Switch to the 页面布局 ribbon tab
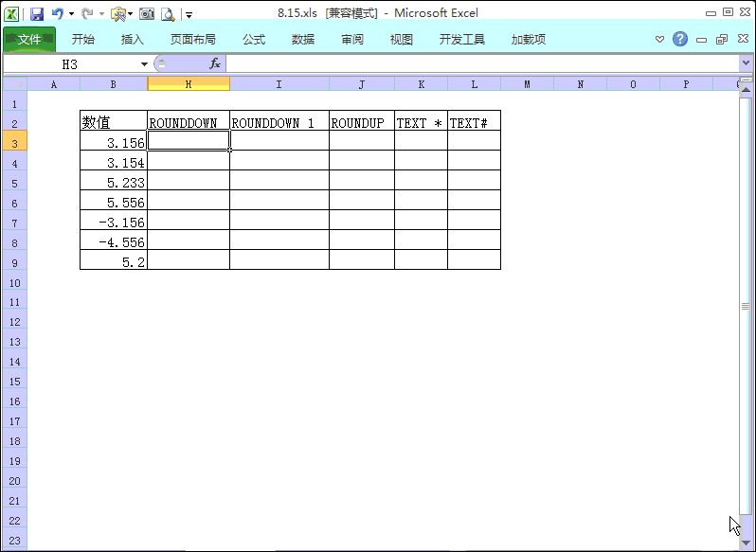This screenshot has height=552, width=756. point(193,40)
